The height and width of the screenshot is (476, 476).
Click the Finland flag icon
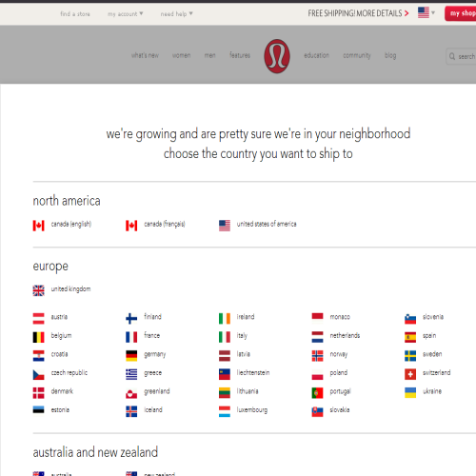131,318
